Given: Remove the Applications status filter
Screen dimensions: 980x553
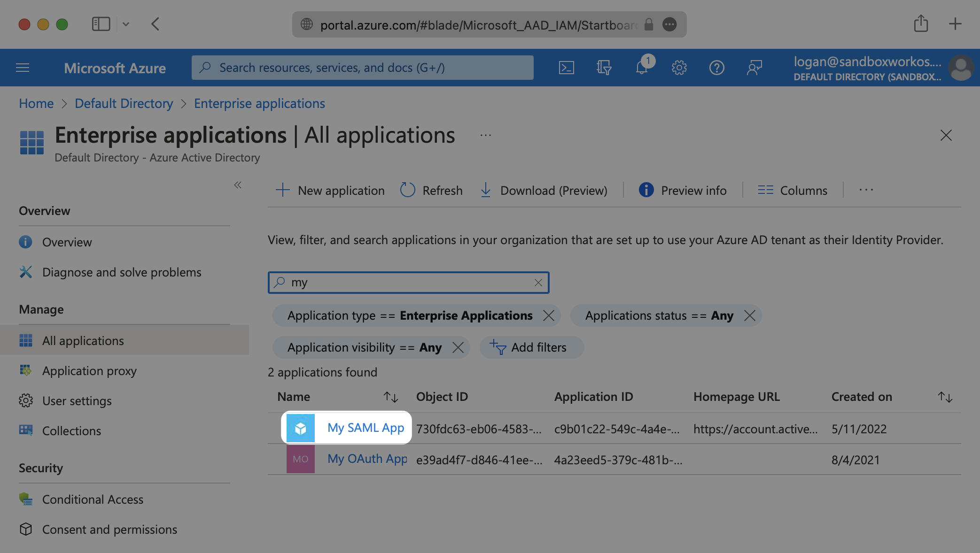Looking at the screenshot, I should 749,315.
